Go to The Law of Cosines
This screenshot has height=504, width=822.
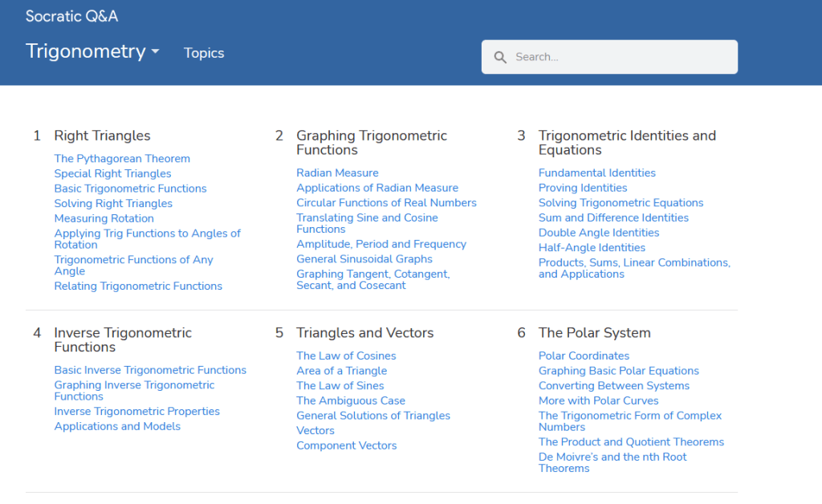346,356
